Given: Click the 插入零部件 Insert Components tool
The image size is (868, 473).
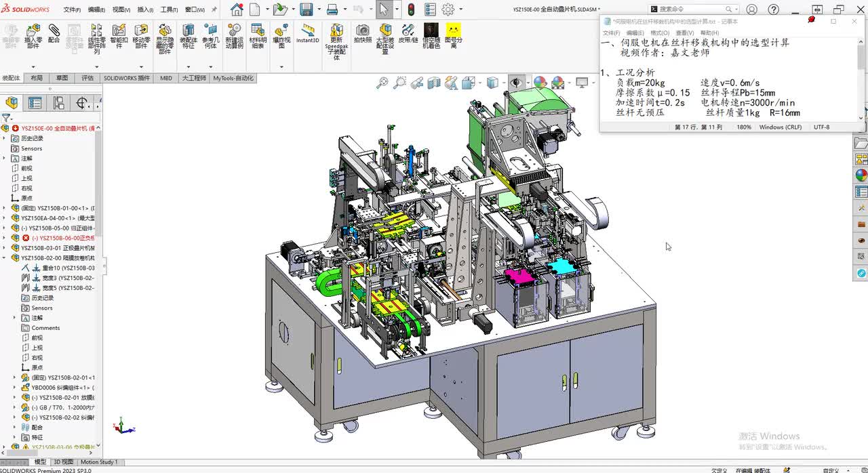Looking at the screenshot, I should pos(33,37).
